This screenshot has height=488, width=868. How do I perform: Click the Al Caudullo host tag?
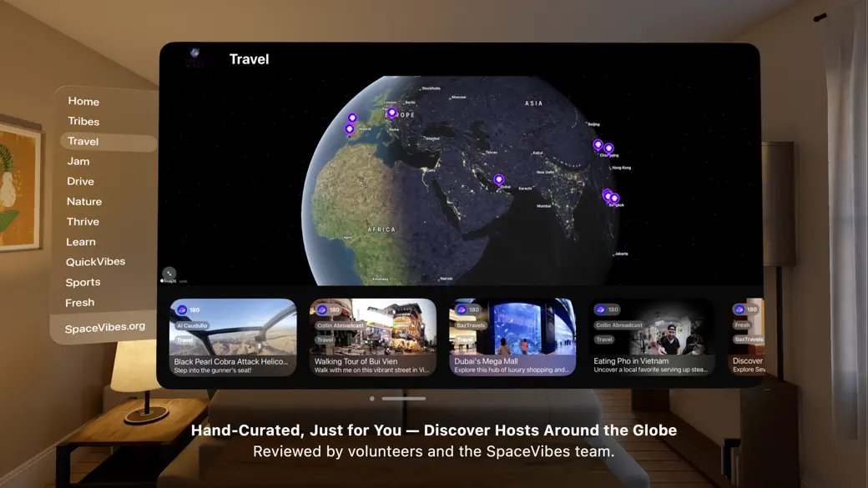[192, 326]
